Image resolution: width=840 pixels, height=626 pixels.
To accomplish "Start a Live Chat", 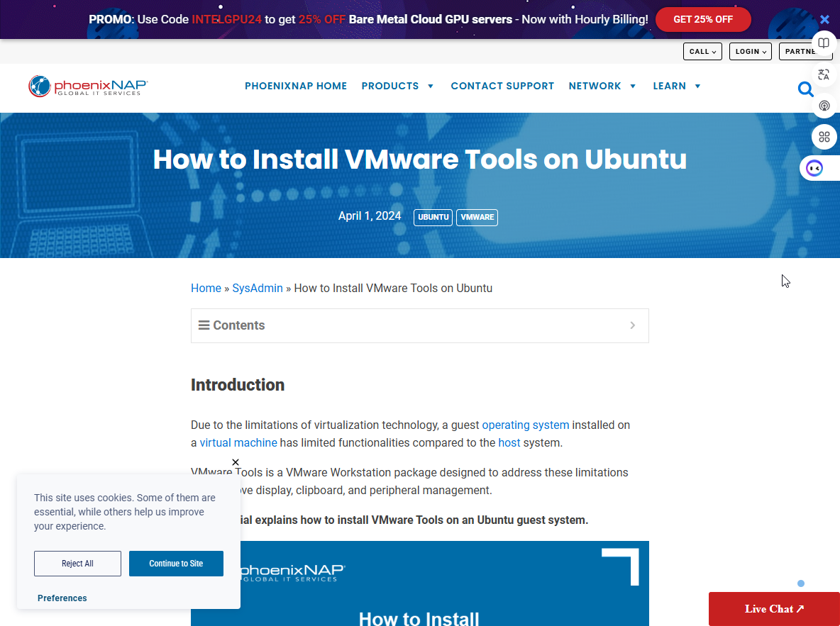I will point(774,609).
